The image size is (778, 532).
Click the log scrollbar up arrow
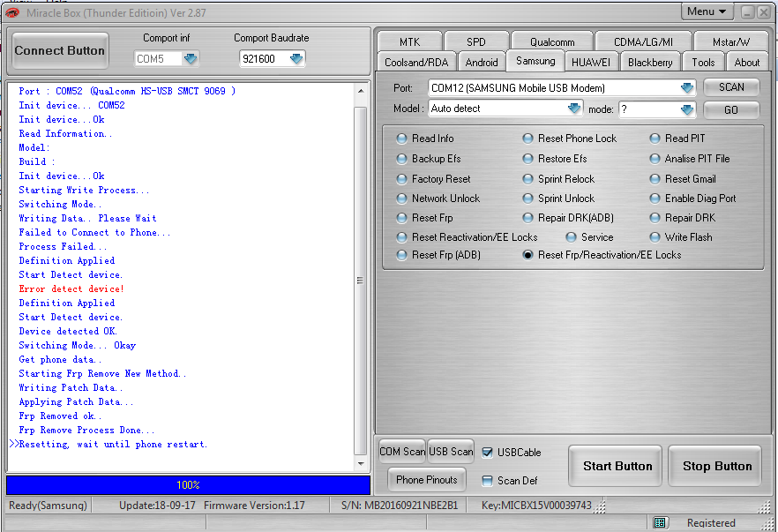tap(361, 92)
